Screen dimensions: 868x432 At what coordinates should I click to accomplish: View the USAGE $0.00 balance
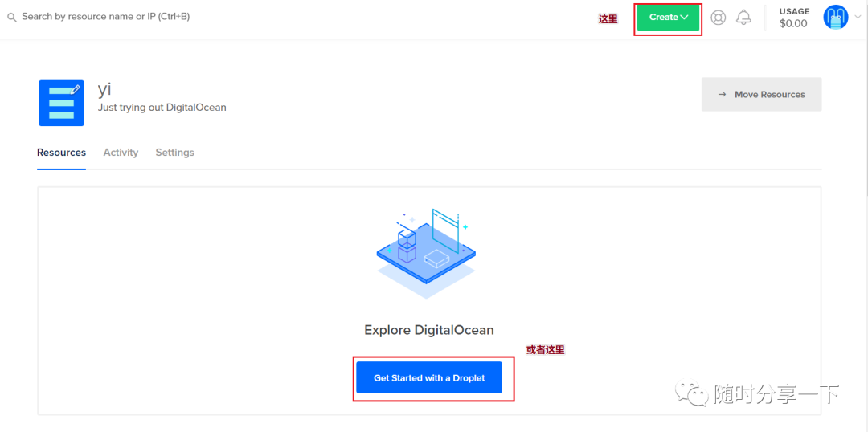pyautogui.click(x=794, y=18)
